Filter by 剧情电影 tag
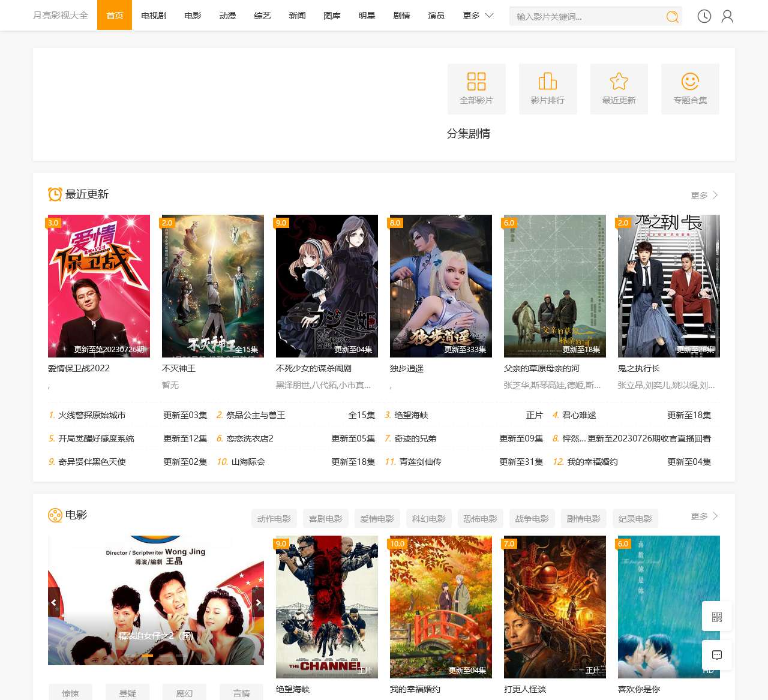 click(584, 519)
